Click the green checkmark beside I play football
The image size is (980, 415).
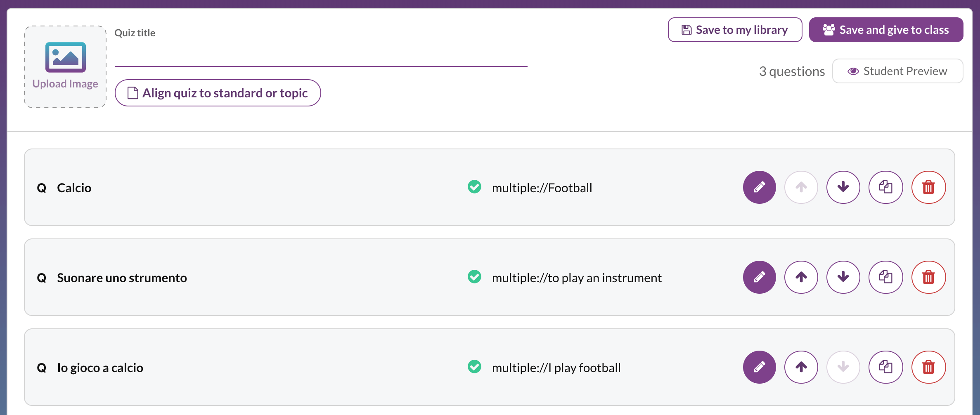[x=474, y=367]
